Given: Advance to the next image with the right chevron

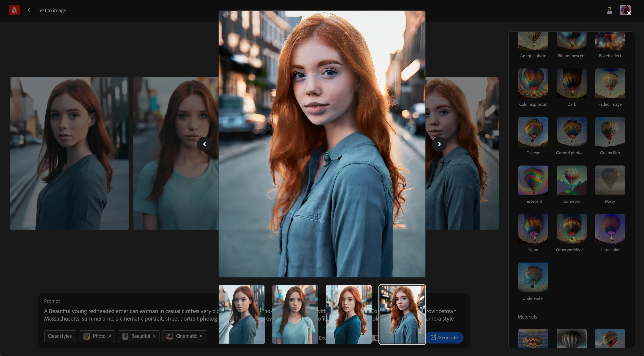Looking at the screenshot, I should pos(439,144).
